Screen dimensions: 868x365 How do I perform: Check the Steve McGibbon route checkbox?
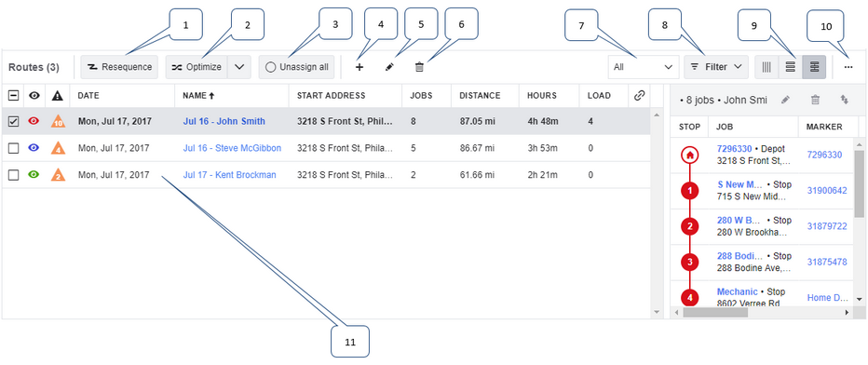click(14, 148)
